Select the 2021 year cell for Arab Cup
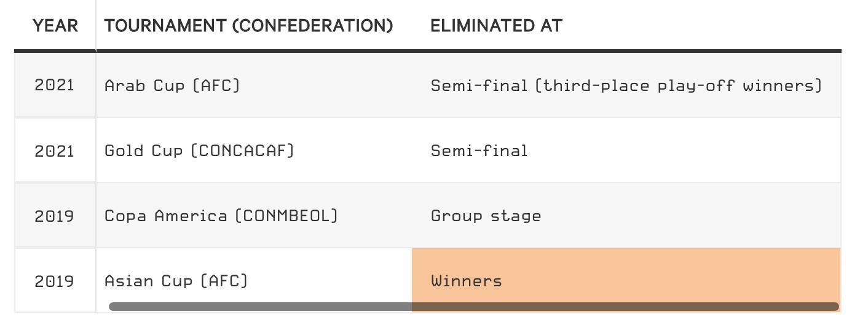The height and width of the screenshot is (333, 868). tap(55, 85)
